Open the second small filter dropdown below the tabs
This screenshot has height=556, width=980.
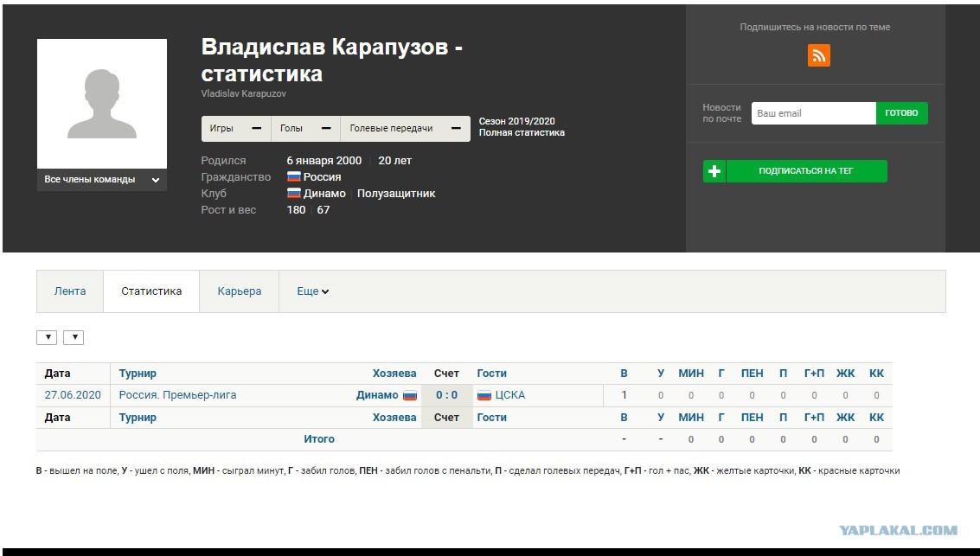tap(74, 337)
